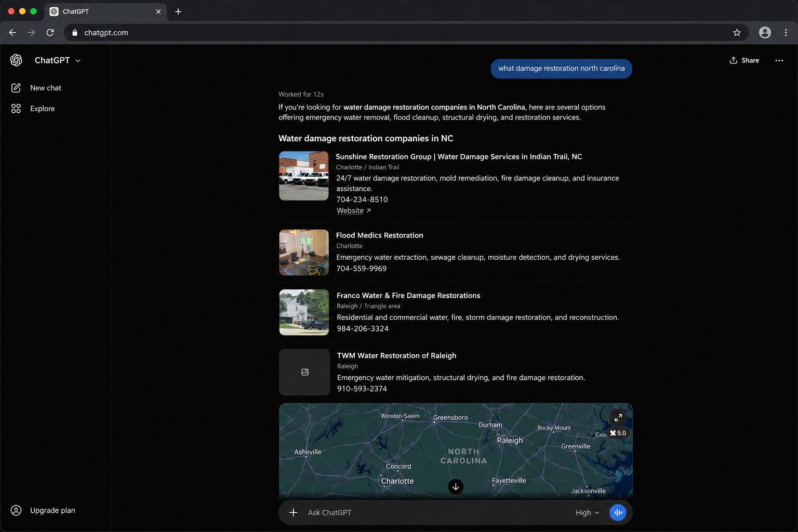Open the Sunshine Restoration Group trucks thumbnail

(304, 176)
